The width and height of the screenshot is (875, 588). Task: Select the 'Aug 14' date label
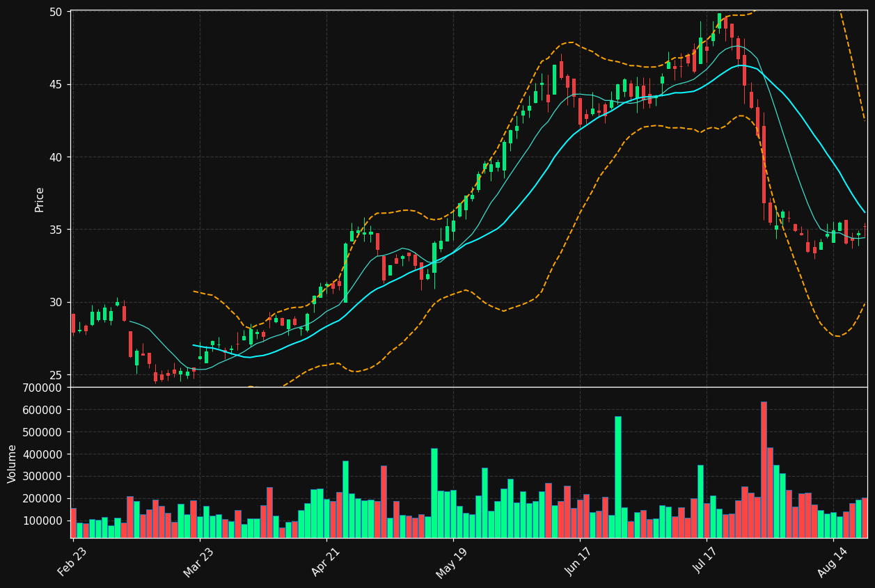pos(833,562)
